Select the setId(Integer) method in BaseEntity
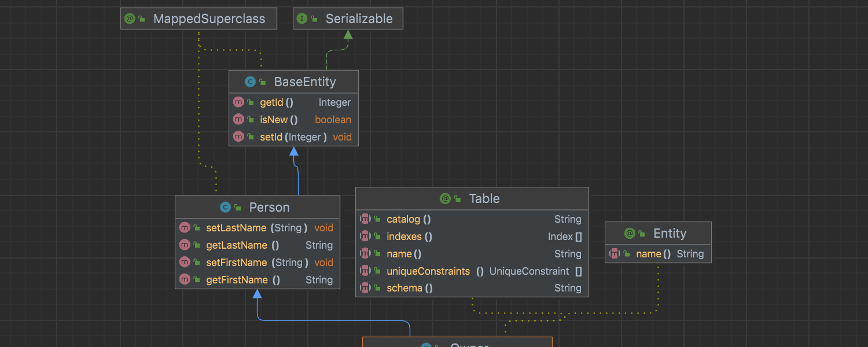Image resolution: width=868 pixels, height=347 pixels. [293, 137]
